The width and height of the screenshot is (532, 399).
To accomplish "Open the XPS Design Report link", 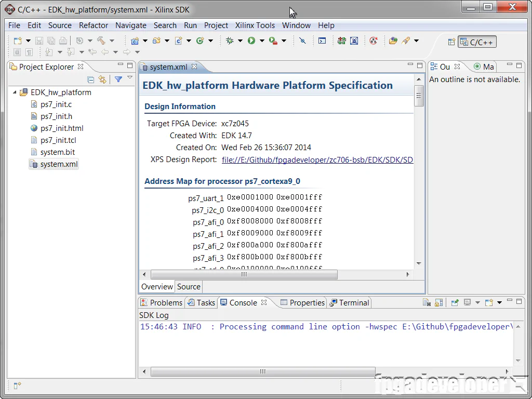I will [x=317, y=159].
